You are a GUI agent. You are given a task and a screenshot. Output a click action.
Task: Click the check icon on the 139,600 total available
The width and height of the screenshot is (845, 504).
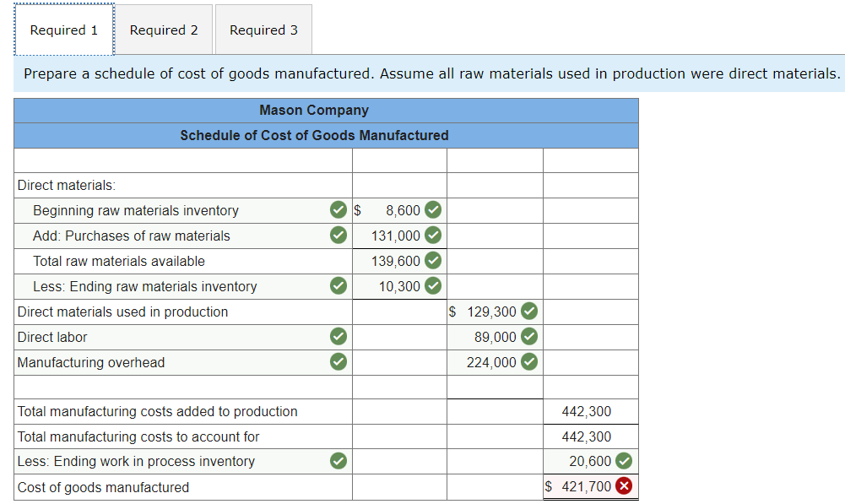(432, 260)
